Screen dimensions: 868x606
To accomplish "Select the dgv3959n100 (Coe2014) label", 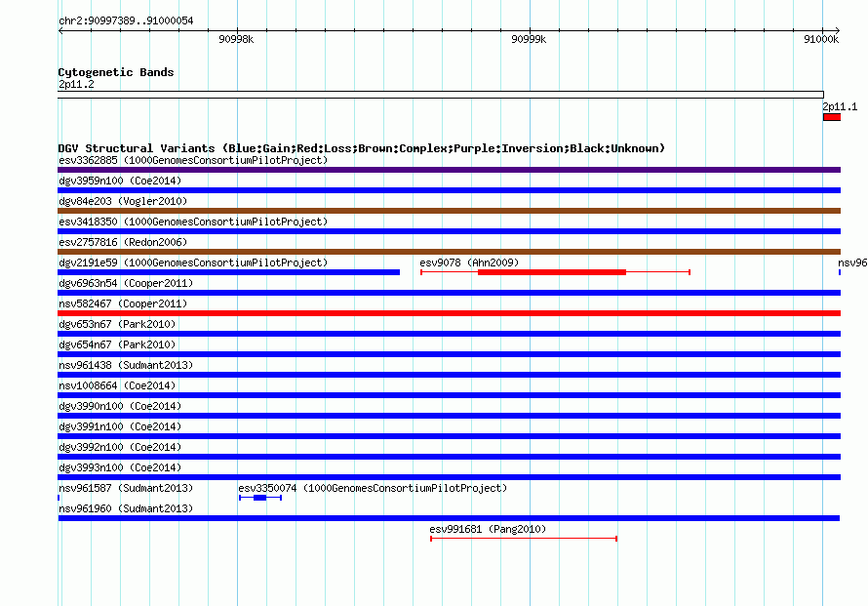I will tap(120, 181).
